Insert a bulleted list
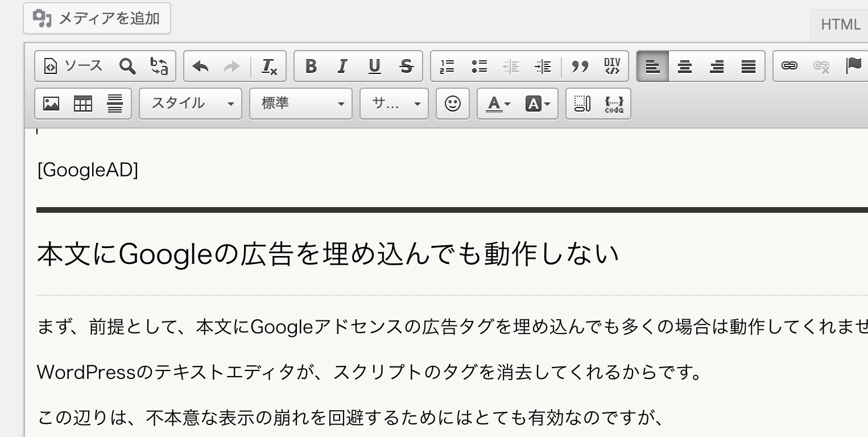Image resolution: width=868 pixels, height=437 pixels. [480, 66]
